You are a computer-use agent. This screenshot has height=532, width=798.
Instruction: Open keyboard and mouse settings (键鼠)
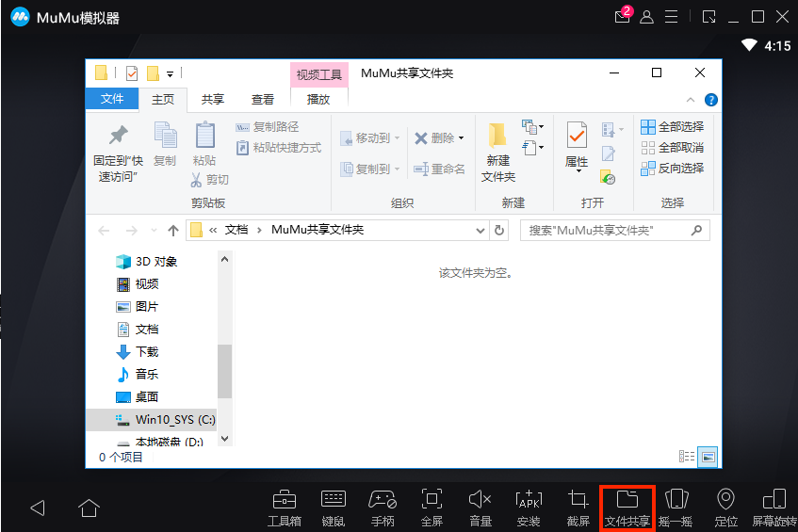[334, 508]
